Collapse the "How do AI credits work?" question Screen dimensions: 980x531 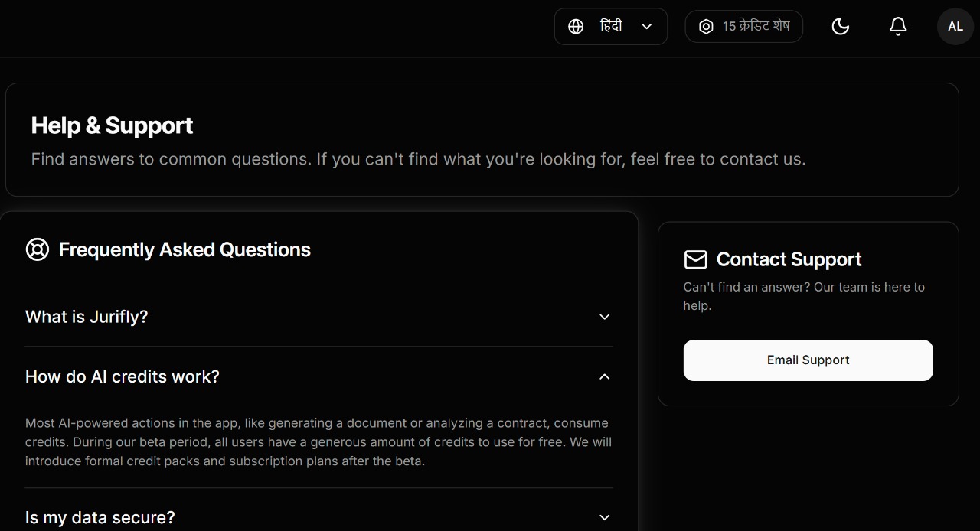pyautogui.click(x=122, y=376)
